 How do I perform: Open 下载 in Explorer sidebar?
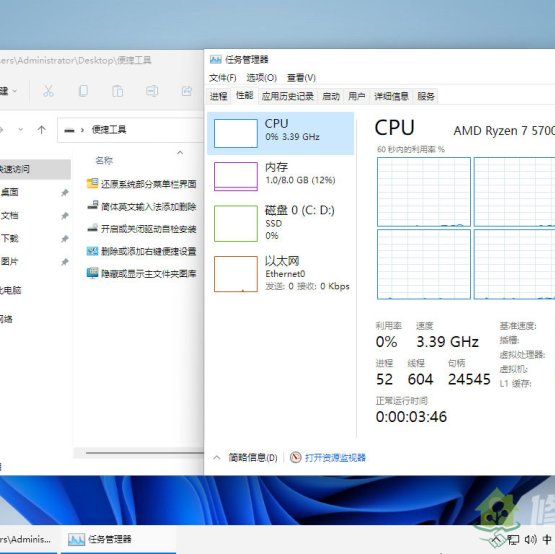(x=10, y=238)
